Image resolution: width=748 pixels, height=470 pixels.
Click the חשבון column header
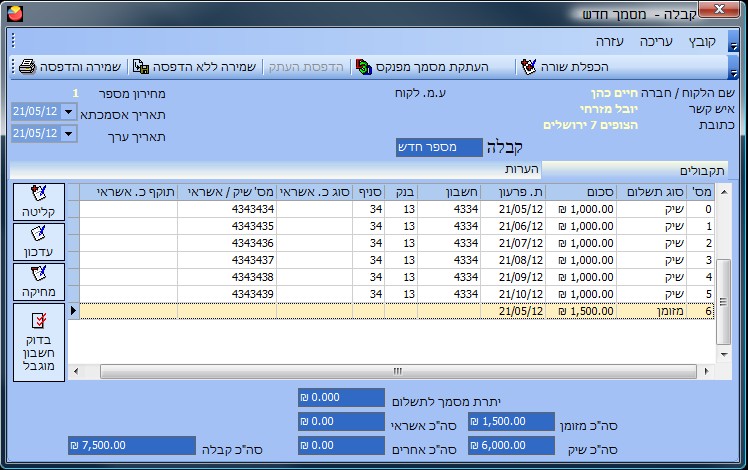[x=449, y=192]
